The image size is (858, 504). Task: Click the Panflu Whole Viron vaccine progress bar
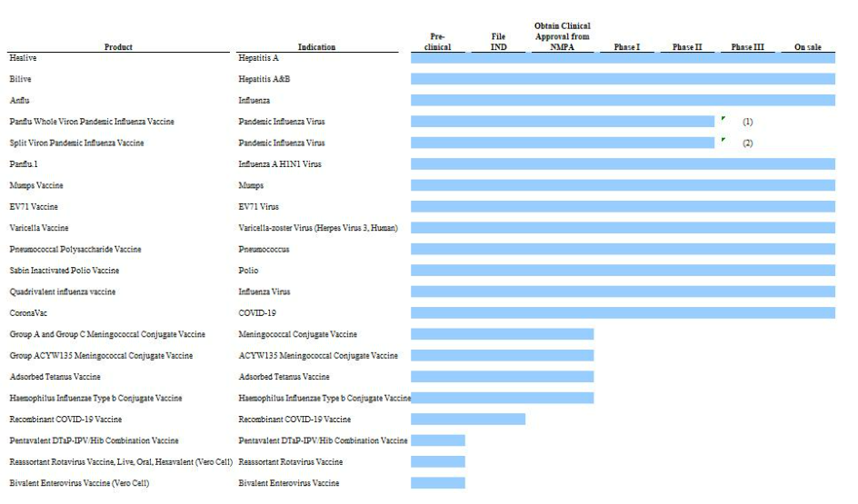coord(562,122)
